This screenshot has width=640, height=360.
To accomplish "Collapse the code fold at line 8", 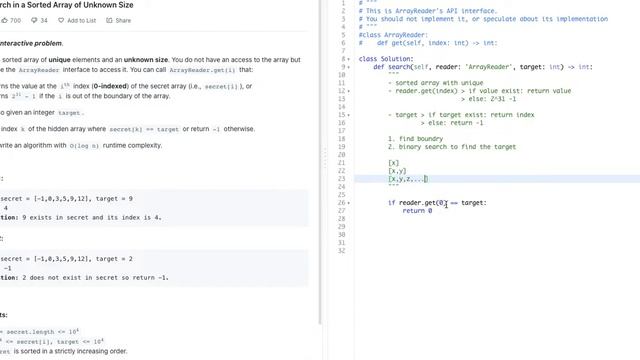I will 349,59.
